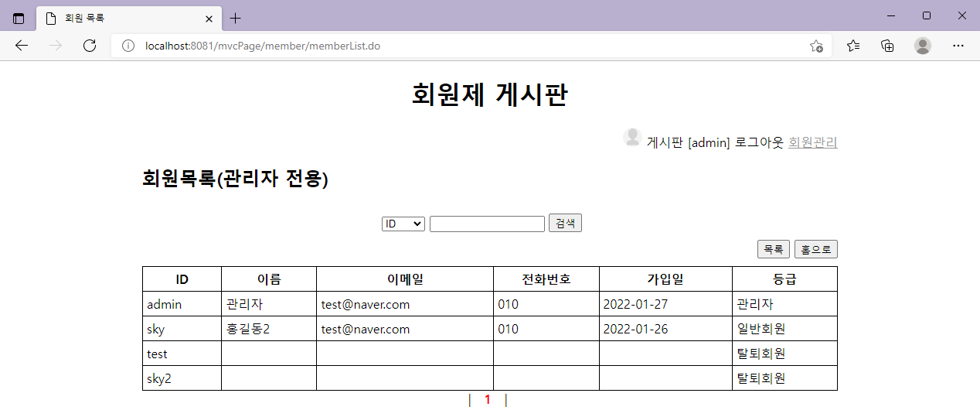Focus the search keyword input field
Image resolution: width=980 pixels, height=417 pixels.
488,224
